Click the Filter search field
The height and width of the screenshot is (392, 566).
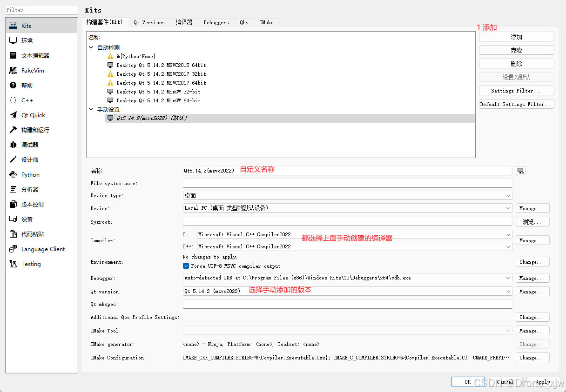tap(41, 10)
